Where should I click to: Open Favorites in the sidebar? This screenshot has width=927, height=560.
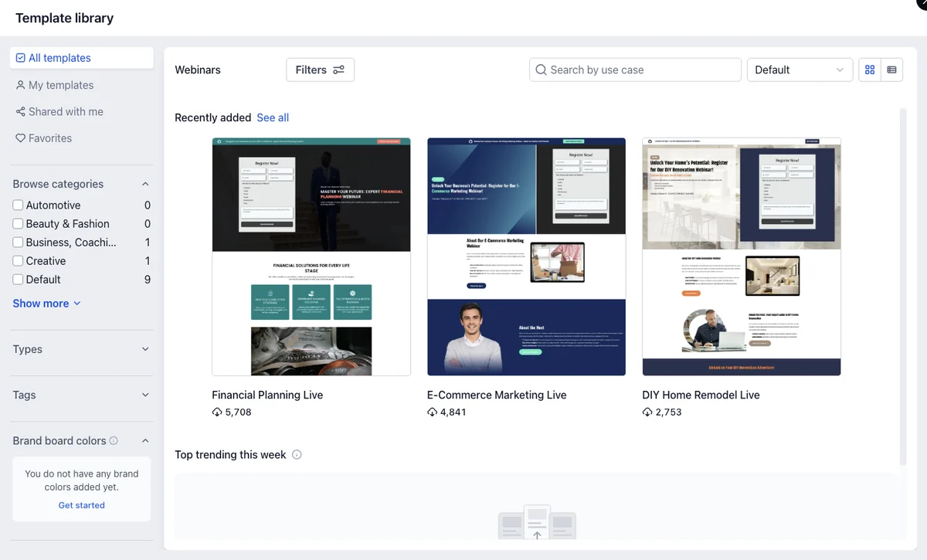[43, 138]
